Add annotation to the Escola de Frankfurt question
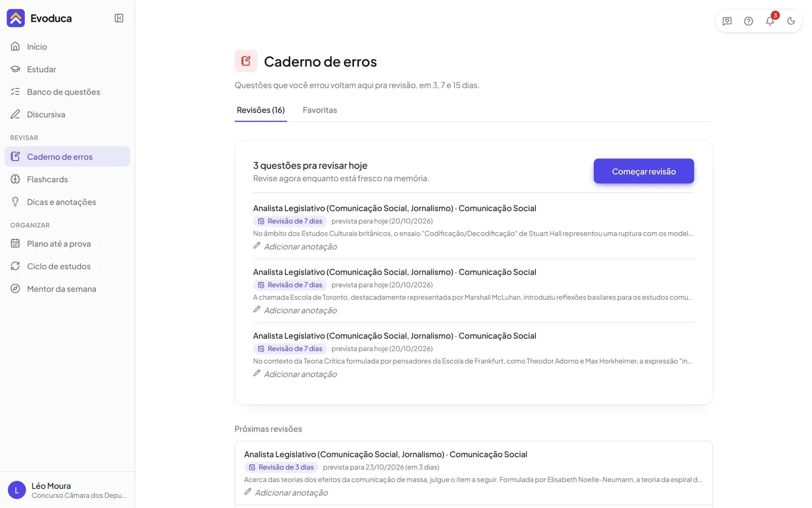Screen dimensions: 812x508 (x=295, y=374)
